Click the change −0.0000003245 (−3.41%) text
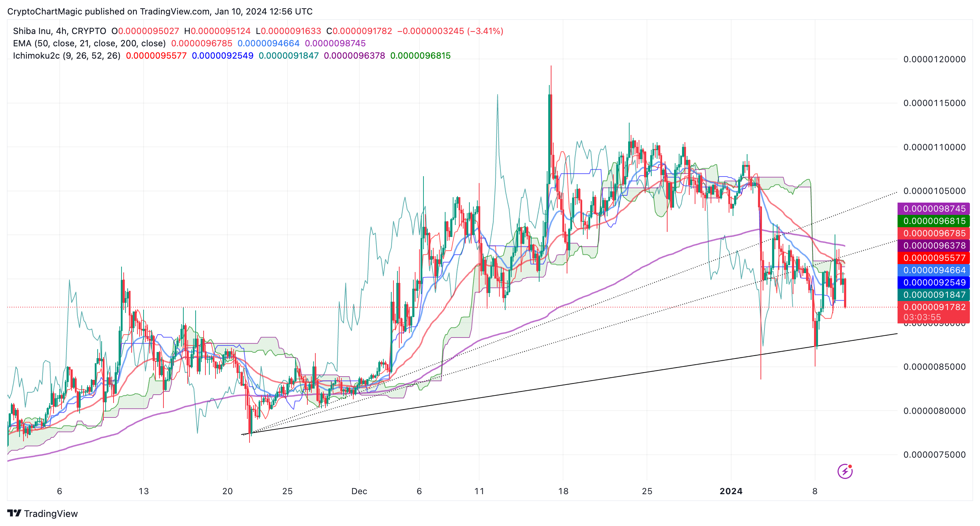 pyautogui.click(x=451, y=31)
